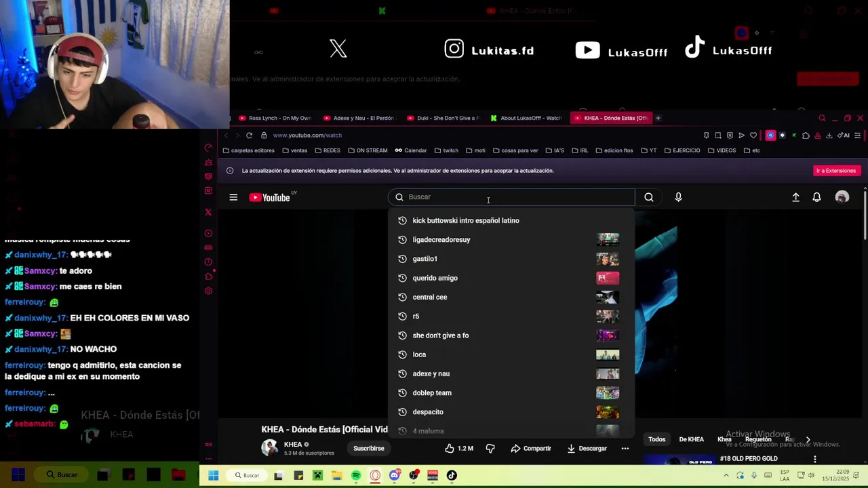Open the 'twitch' bookmark folder

click(x=446, y=150)
